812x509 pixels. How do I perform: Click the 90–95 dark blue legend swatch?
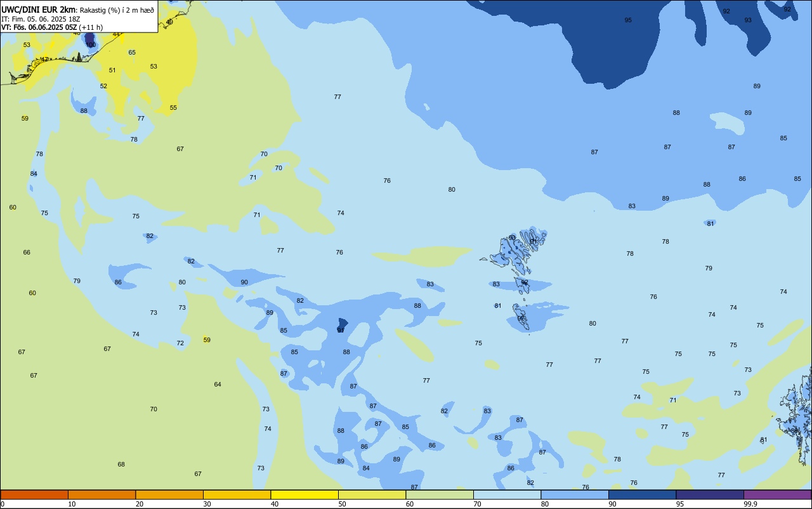[x=642, y=494]
